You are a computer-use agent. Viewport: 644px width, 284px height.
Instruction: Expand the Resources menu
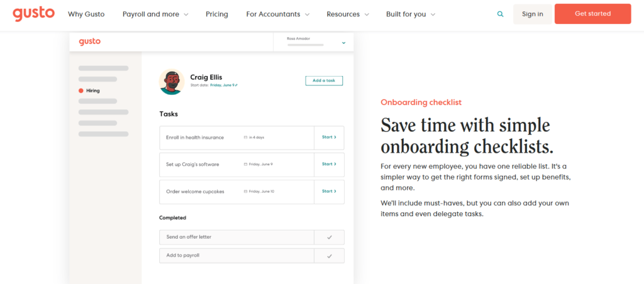348,14
